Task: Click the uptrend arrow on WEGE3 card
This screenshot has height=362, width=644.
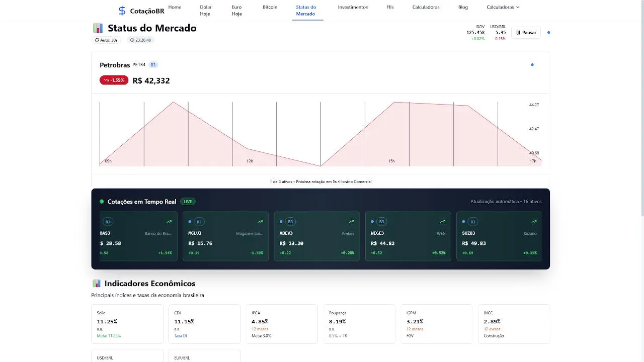Action: tap(443, 222)
